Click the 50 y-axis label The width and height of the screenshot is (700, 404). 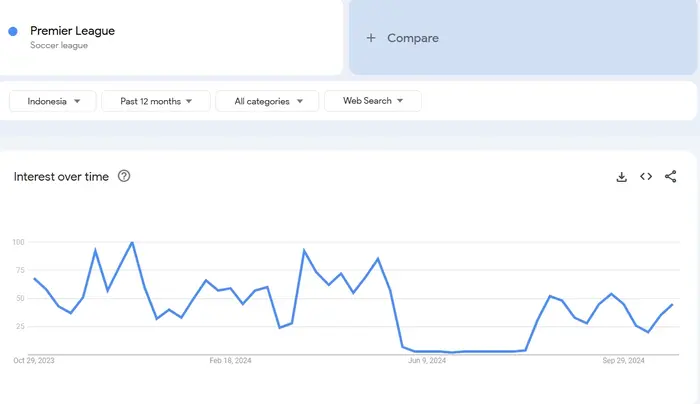(20, 298)
